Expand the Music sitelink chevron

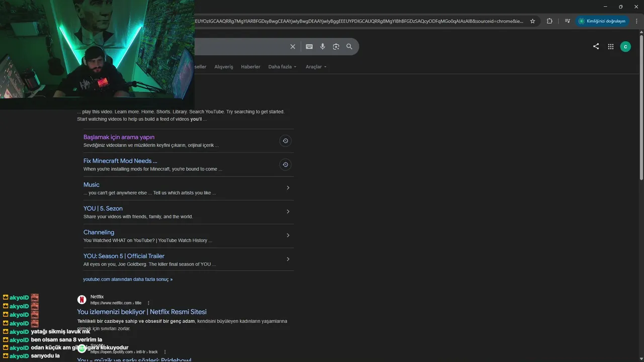click(288, 188)
